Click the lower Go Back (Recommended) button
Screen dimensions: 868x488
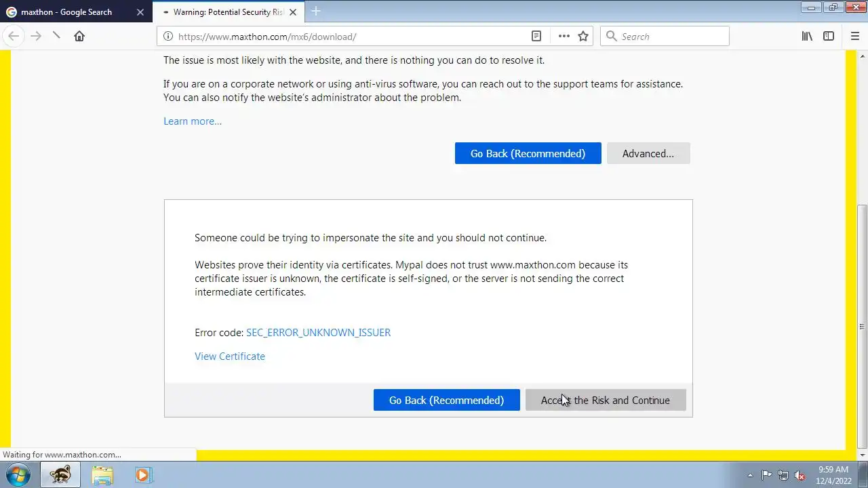pyautogui.click(x=446, y=400)
